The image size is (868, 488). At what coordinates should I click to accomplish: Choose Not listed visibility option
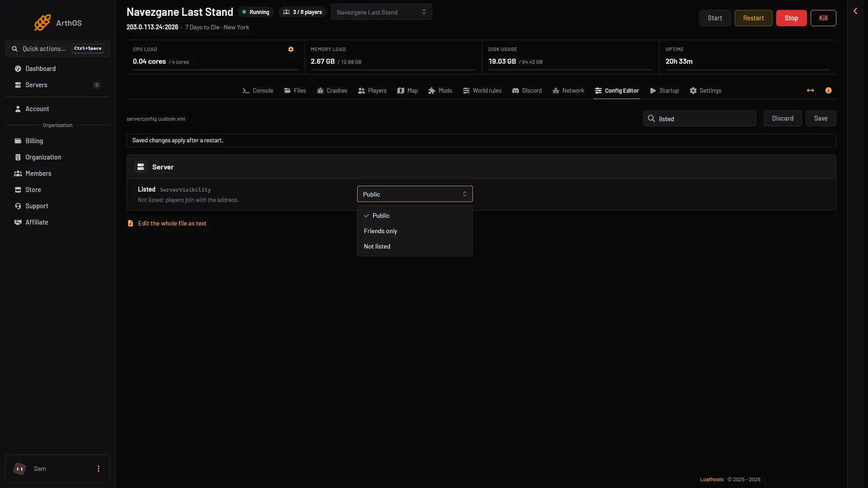point(415,246)
